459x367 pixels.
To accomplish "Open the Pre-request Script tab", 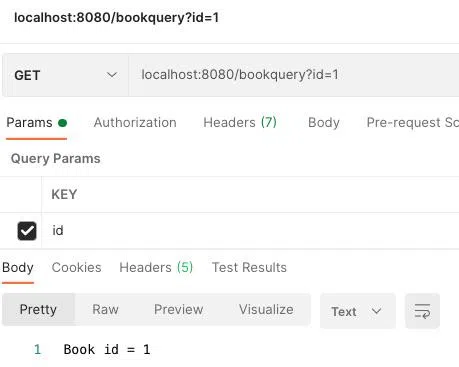I will [x=413, y=122].
